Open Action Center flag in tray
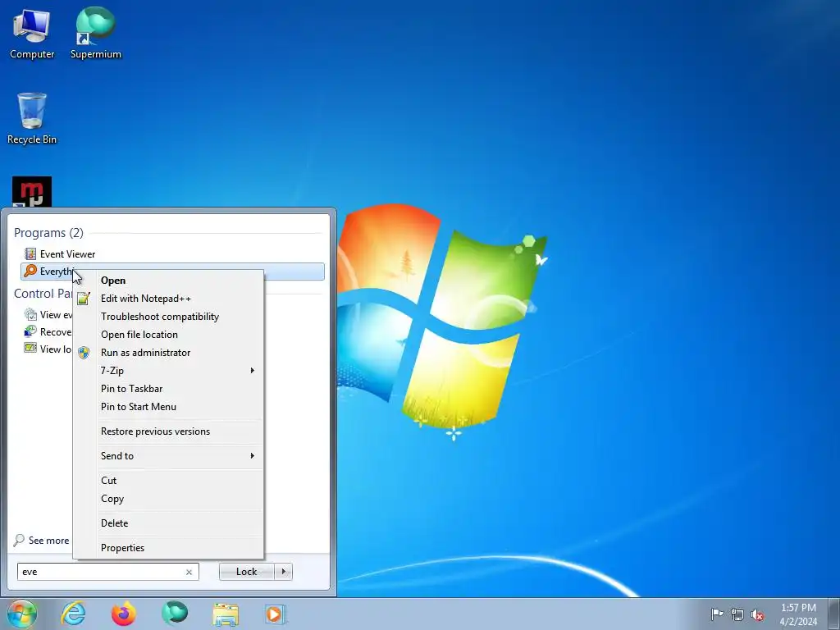Viewport: 840px width, 630px height. [x=717, y=614]
